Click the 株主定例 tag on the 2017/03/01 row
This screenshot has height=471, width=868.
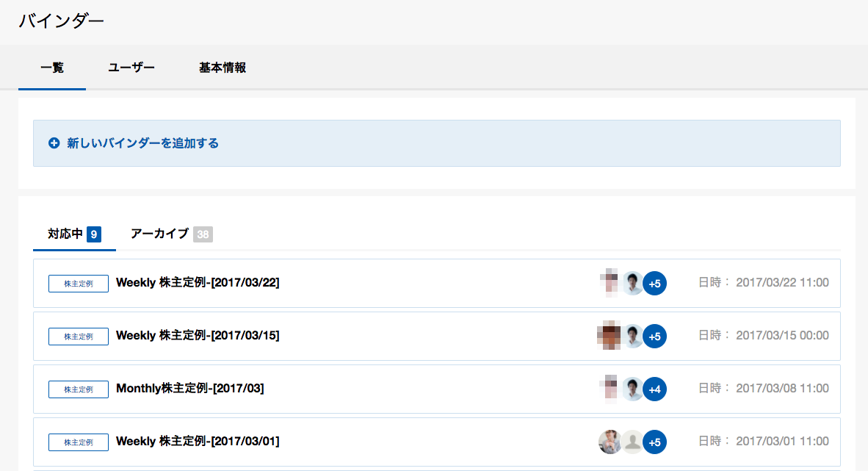point(79,442)
